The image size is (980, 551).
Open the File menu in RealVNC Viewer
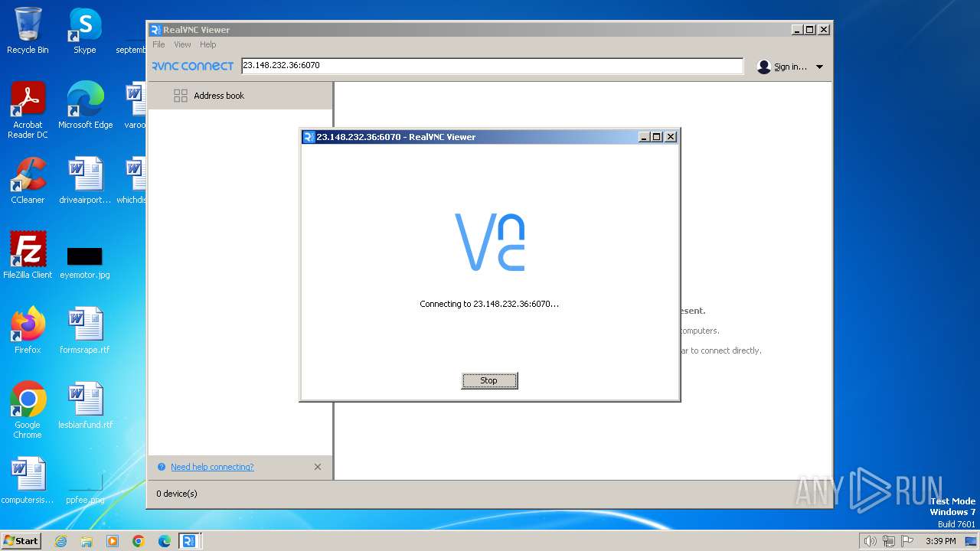tap(158, 44)
